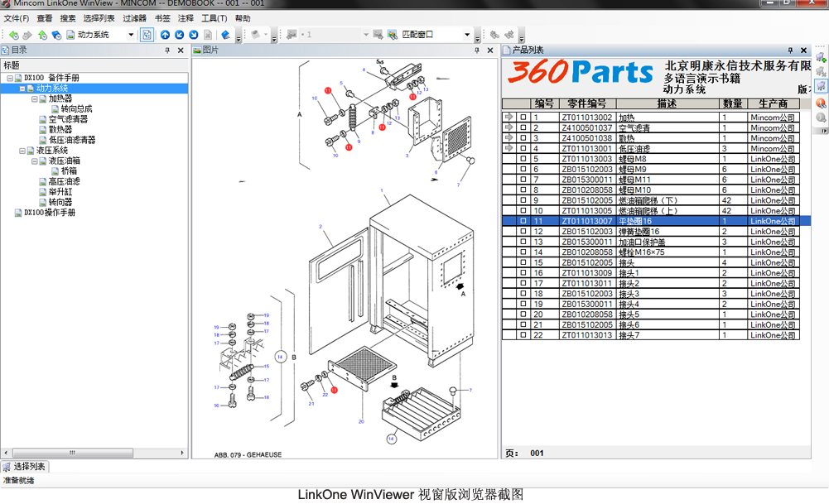Click the green up-arrow book icon
The image size is (829, 504).
coord(42,35)
